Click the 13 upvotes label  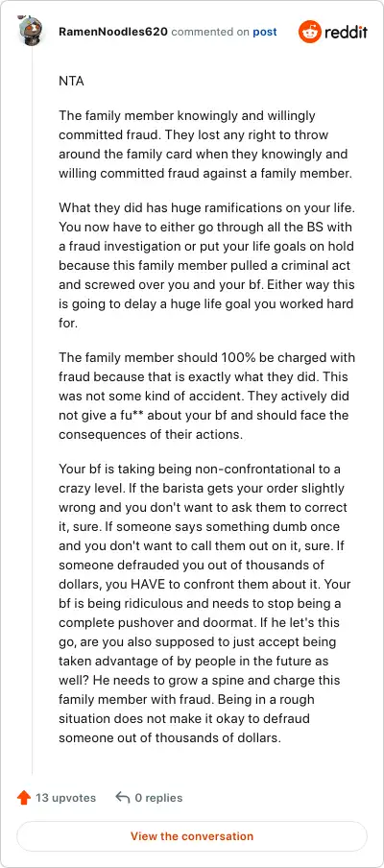[66, 798]
